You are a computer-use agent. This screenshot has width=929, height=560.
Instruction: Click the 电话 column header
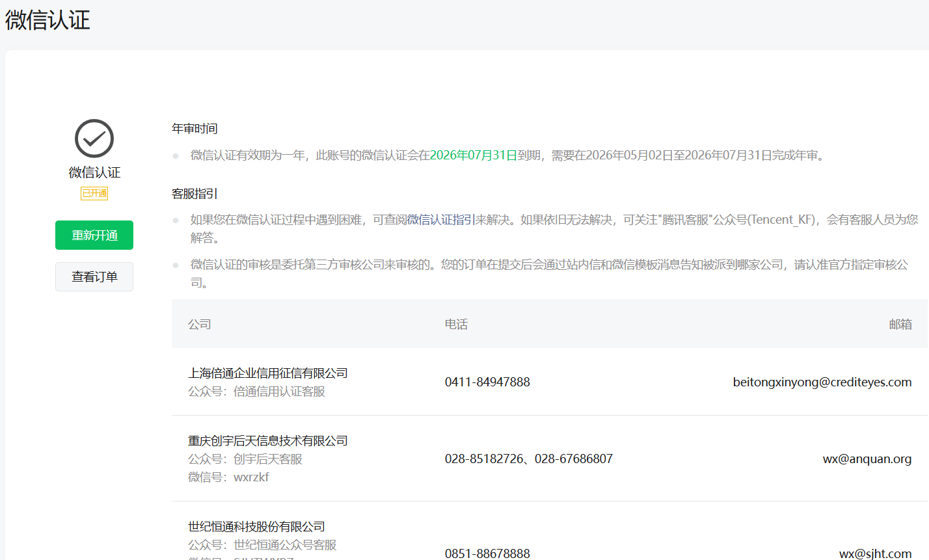click(456, 324)
